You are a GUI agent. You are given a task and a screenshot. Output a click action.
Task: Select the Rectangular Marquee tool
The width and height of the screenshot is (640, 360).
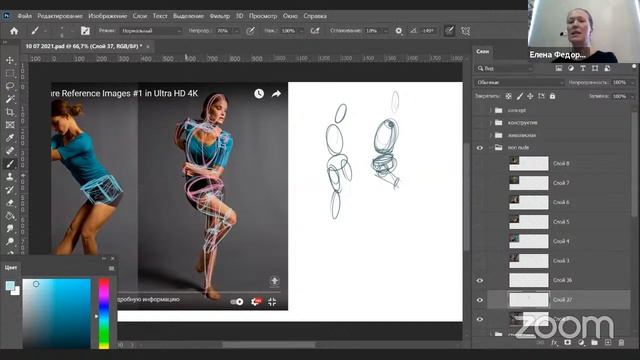point(10,73)
